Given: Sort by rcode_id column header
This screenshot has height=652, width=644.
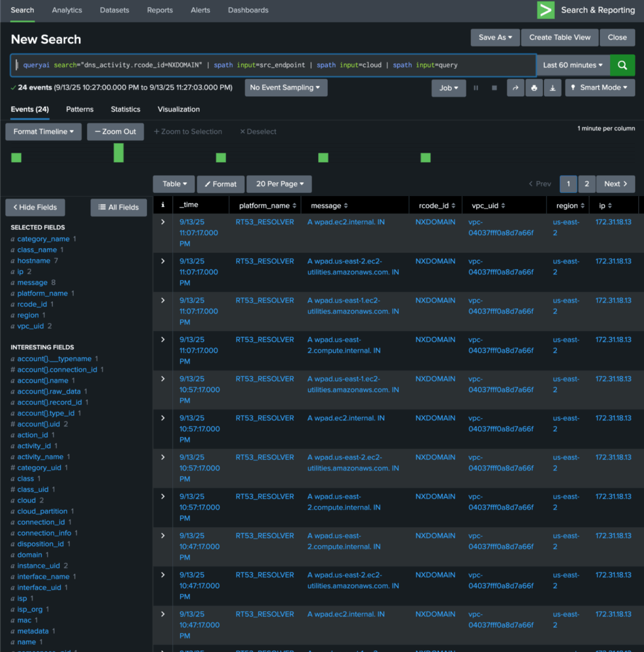Looking at the screenshot, I should 437,206.
